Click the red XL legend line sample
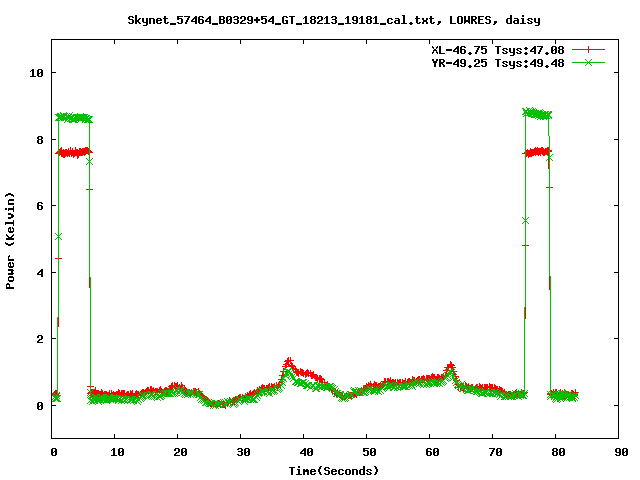 coord(588,50)
